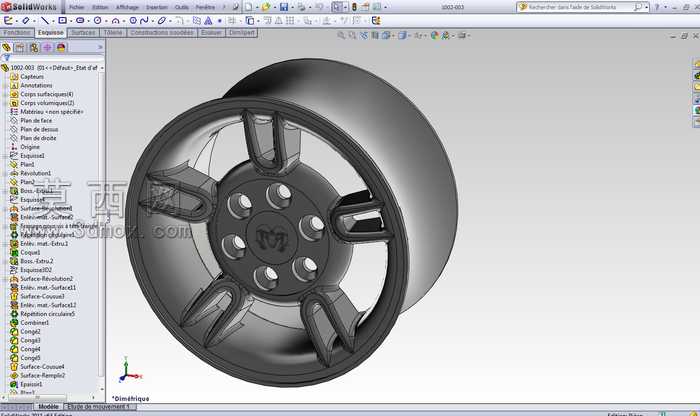Expand the configuration dropdown beside 1002-003
The height and width of the screenshot is (416, 700).
click(x=102, y=68)
